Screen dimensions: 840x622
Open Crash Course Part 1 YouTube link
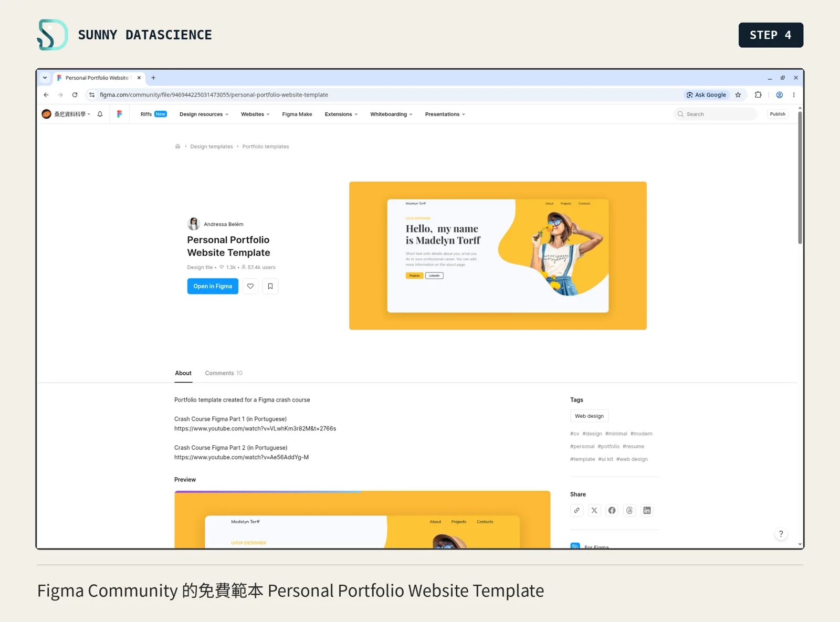255,429
